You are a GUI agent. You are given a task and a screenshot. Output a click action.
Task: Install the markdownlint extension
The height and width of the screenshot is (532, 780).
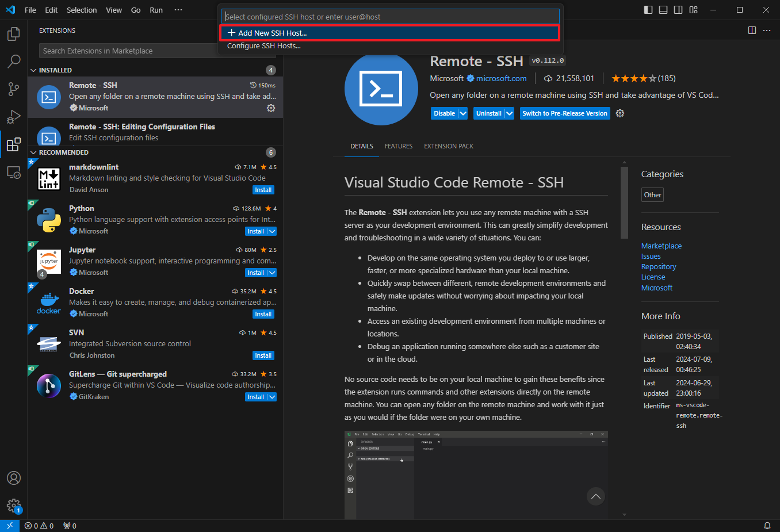pos(263,190)
